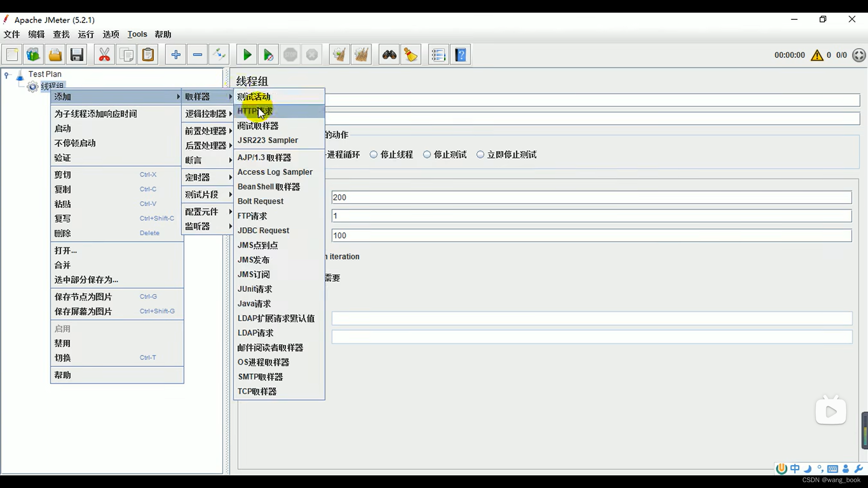This screenshot has height=488, width=868.
Task: Click the video play overlay button
Action: (x=831, y=411)
